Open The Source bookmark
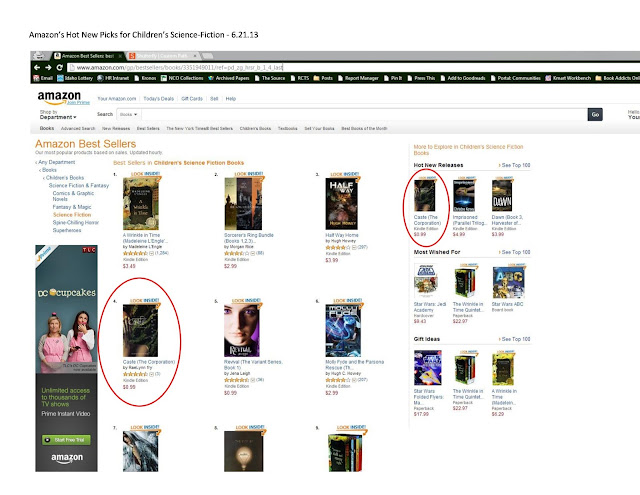The image size is (640, 495). click(x=270, y=78)
